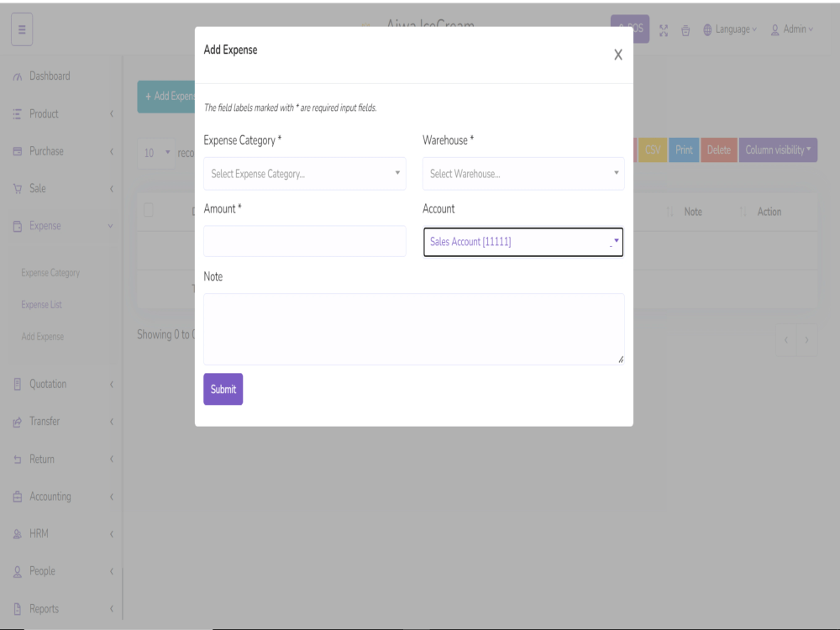Screen dimensions: 840x630
Task: Submit the expense form
Action: tap(223, 389)
